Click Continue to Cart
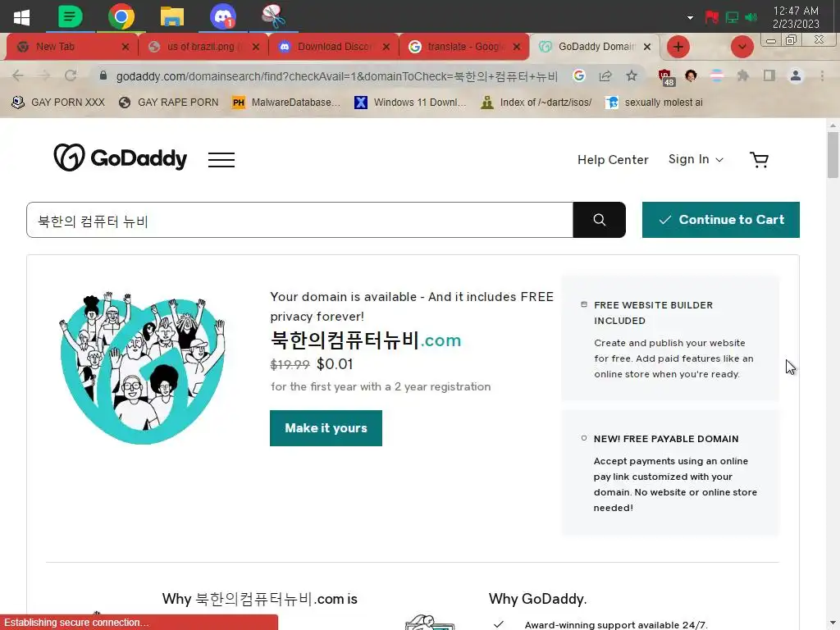 pyautogui.click(x=720, y=220)
